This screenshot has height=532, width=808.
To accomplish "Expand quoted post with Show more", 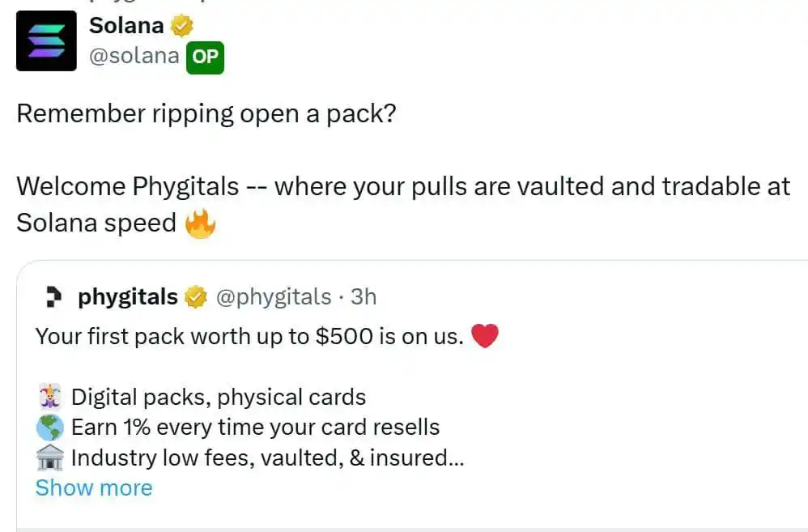I will [94, 488].
